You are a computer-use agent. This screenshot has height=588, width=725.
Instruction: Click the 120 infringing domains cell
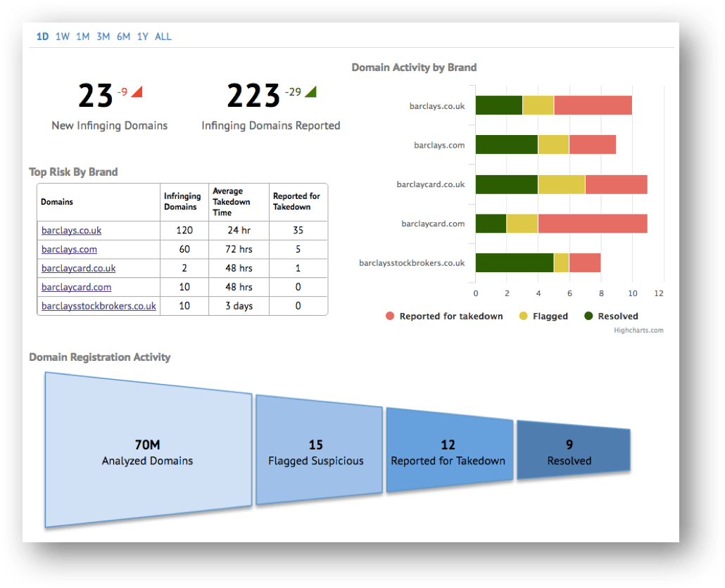(184, 230)
